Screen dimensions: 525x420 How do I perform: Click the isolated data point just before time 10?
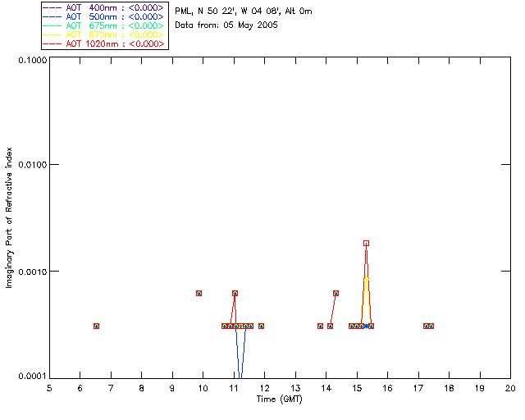tap(199, 293)
